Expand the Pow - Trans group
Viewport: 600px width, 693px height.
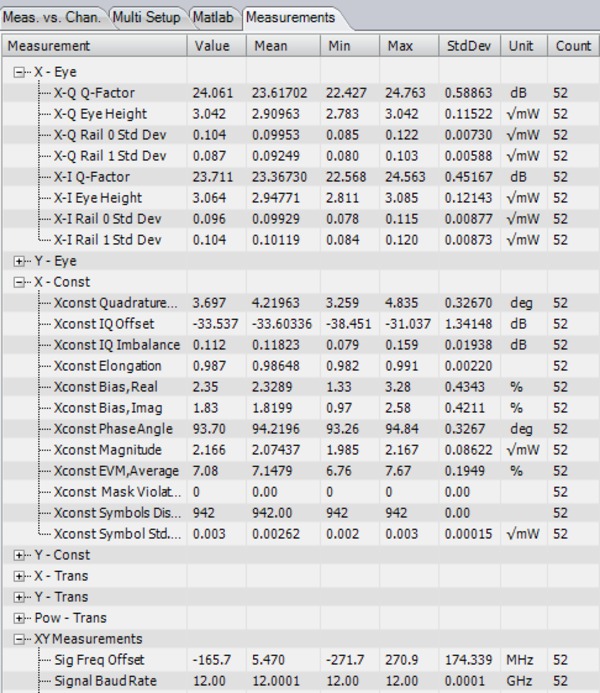point(20,618)
